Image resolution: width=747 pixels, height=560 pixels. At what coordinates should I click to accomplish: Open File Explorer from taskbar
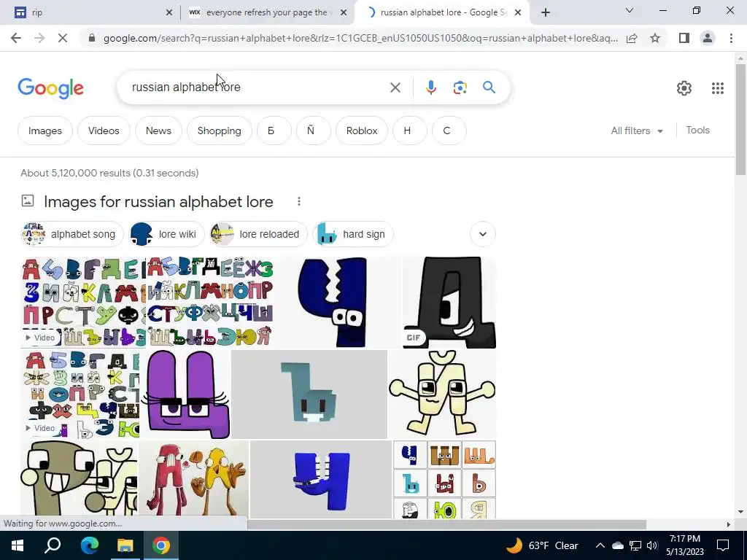click(x=125, y=545)
